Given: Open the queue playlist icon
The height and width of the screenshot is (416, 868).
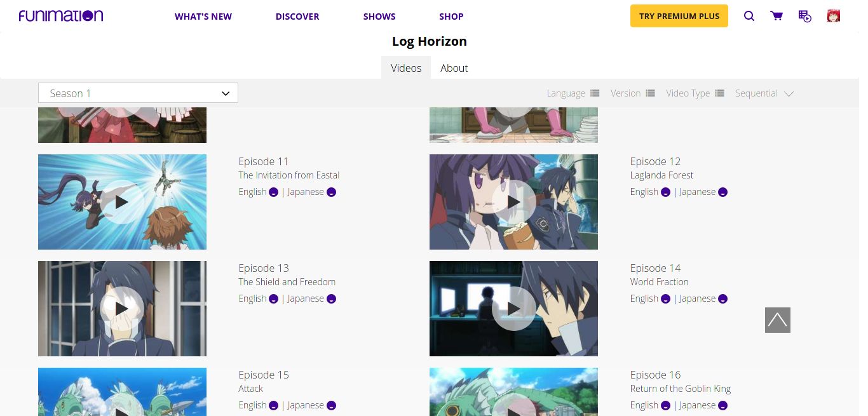Looking at the screenshot, I should (x=805, y=17).
